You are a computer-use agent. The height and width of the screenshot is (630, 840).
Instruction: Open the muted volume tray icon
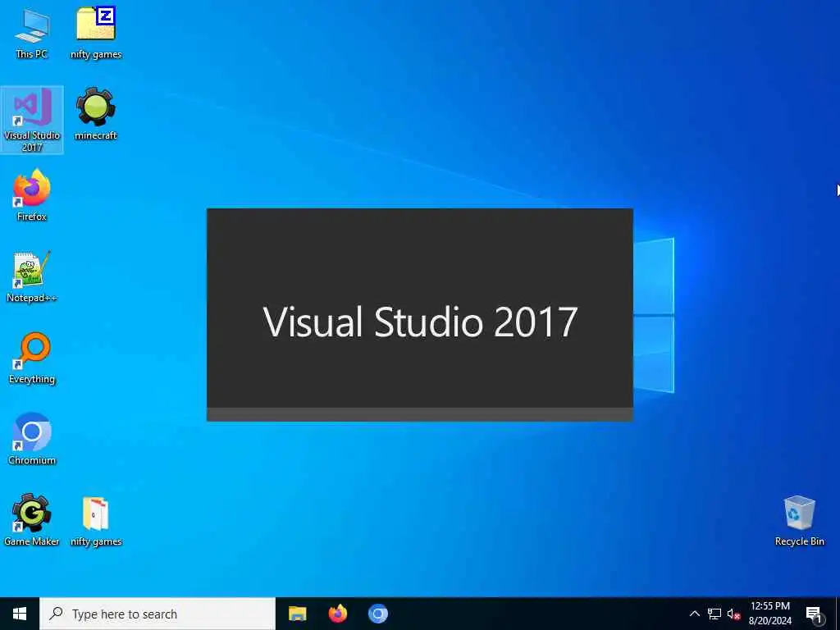point(733,614)
